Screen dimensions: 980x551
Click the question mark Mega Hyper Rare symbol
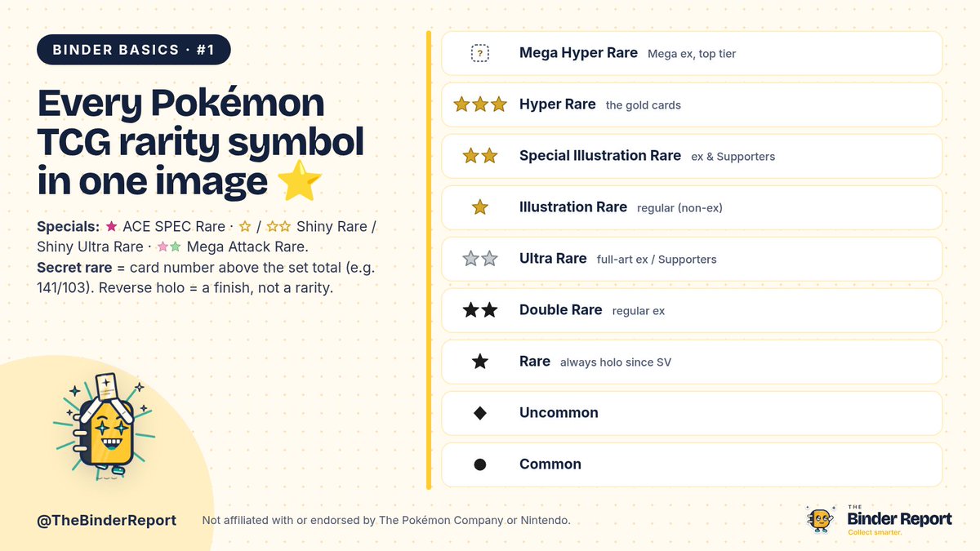(480, 53)
